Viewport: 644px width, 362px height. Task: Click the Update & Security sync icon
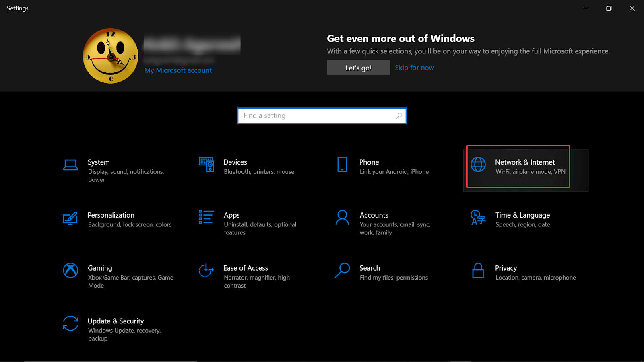tap(70, 323)
